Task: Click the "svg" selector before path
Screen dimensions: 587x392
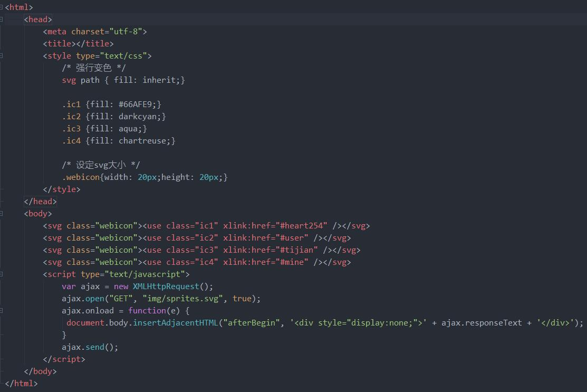Action: 69,80
